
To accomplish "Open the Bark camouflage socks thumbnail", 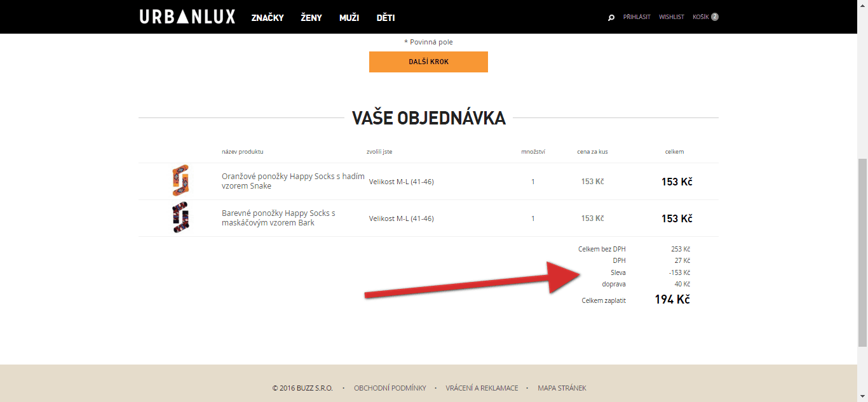I will tap(180, 217).
